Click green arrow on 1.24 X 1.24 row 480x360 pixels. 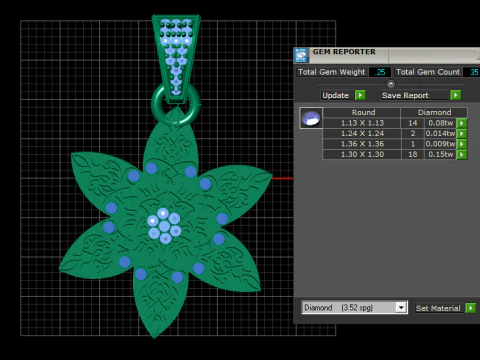point(462,134)
